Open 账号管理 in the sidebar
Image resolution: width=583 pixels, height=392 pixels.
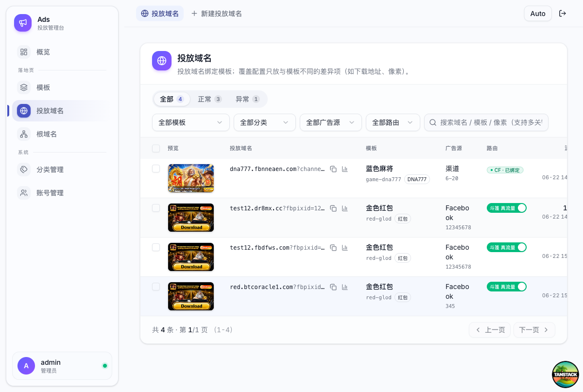tap(59, 193)
